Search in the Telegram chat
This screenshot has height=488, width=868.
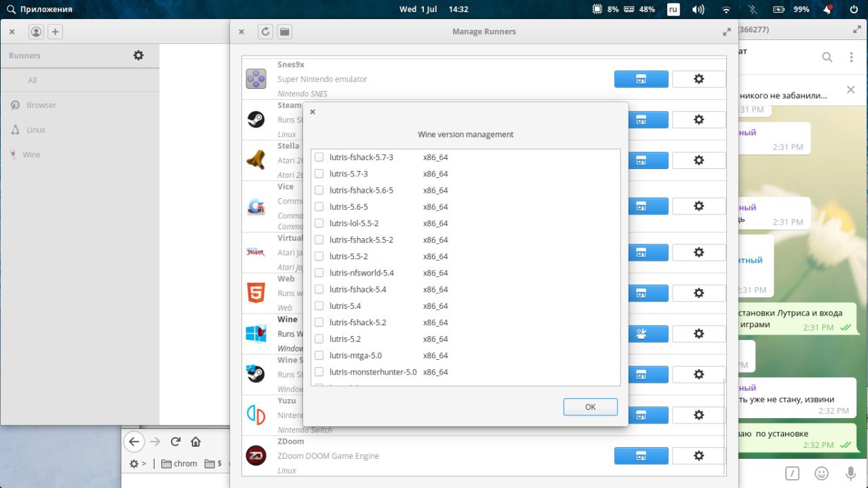point(827,57)
